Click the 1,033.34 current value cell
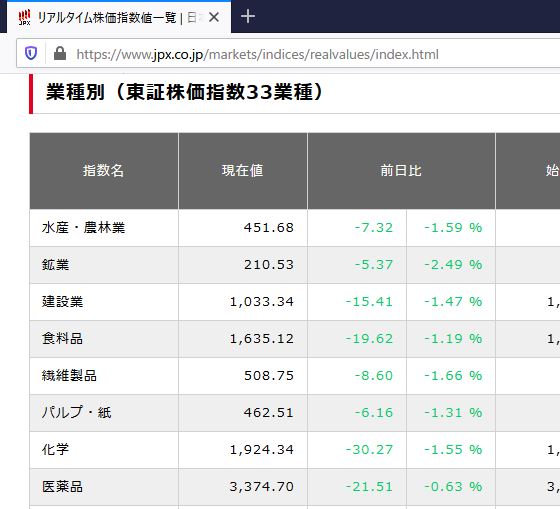 pos(243,302)
